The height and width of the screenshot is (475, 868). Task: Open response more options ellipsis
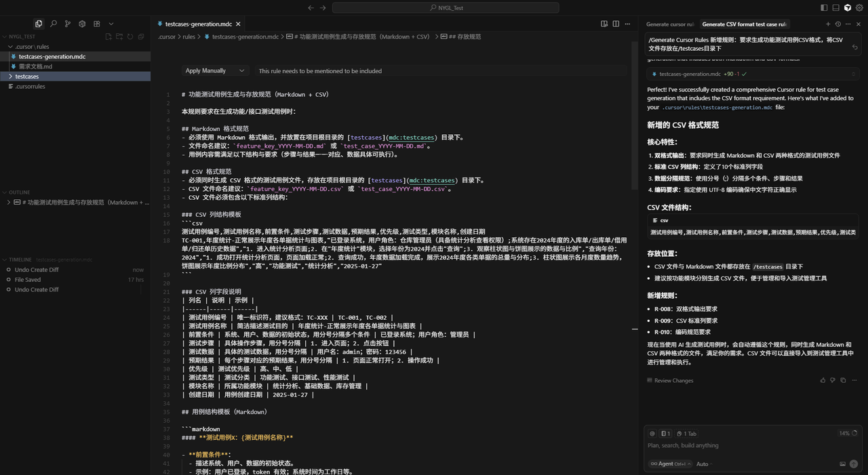[854, 380]
